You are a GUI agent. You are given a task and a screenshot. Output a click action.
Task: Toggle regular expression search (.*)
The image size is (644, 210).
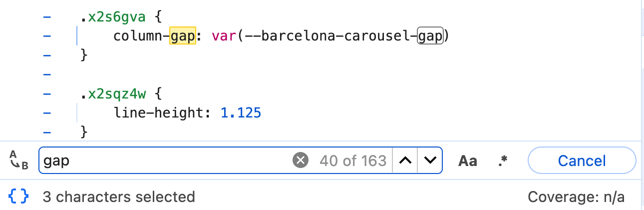pyautogui.click(x=503, y=160)
